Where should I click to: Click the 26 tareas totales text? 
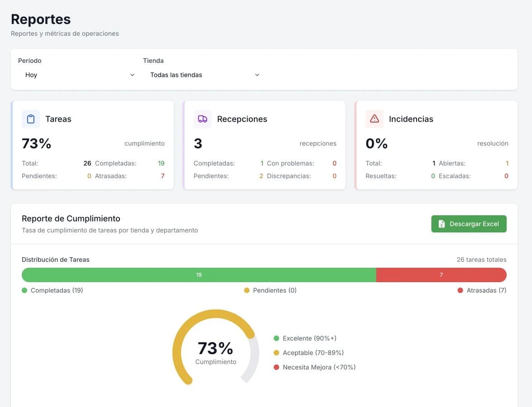tap(481, 260)
